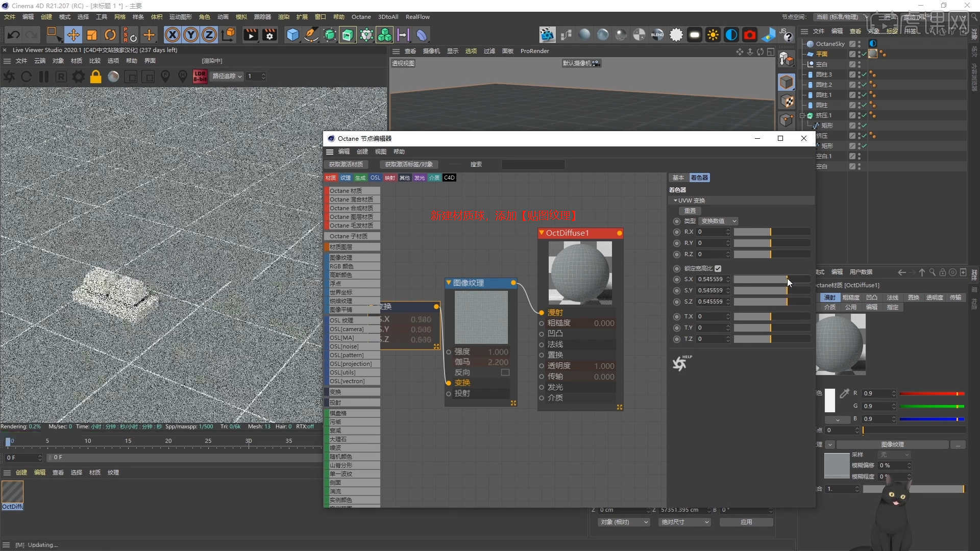The height and width of the screenshot is (551, 980).
Task: Open the 创建 menu in node editor
Action: click(362, 152)
